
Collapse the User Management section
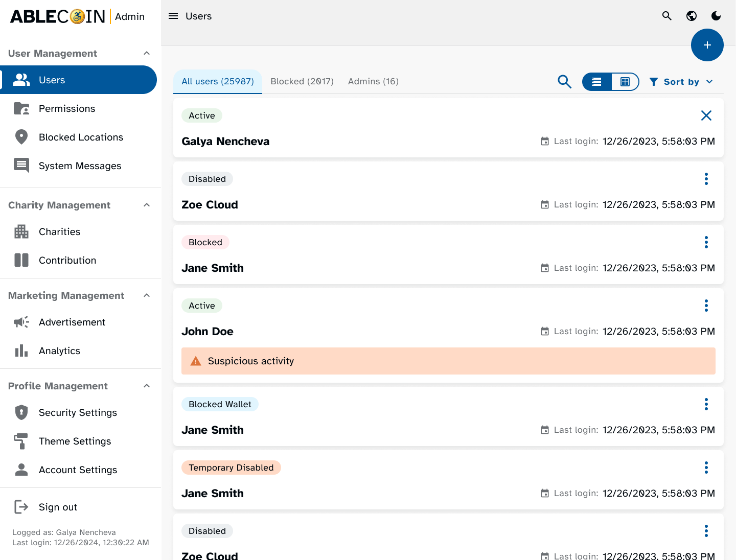147,53
